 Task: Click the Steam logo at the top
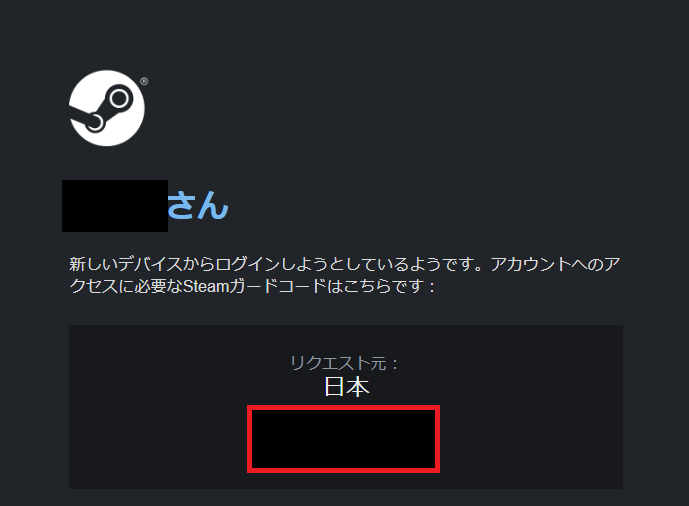(107, 108)
